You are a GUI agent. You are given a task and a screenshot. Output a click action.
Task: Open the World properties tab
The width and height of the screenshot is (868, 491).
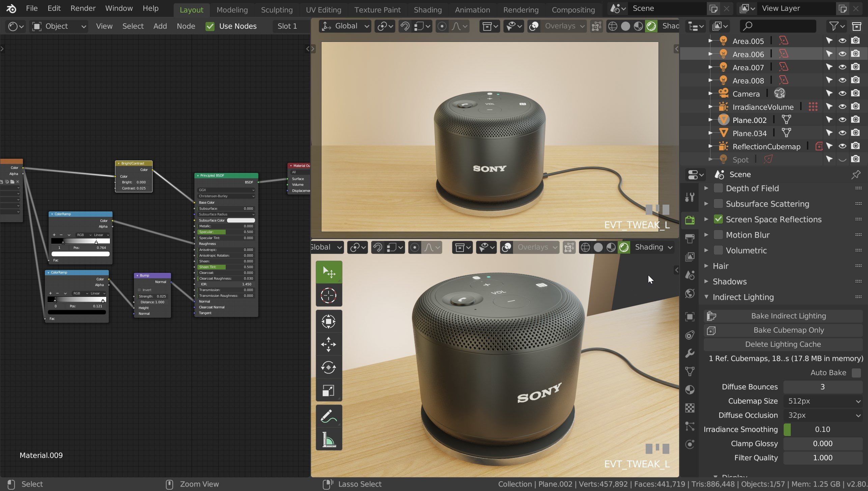point(690,293)
